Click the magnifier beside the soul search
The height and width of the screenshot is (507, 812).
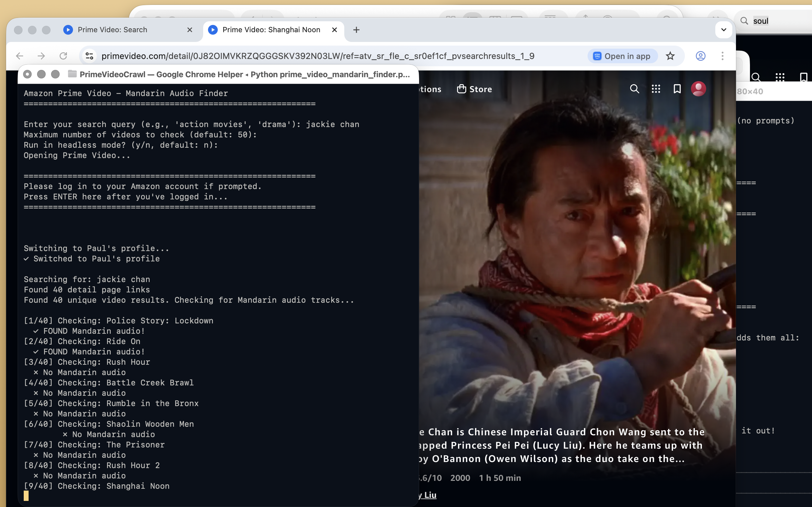(x=744, y=20)
